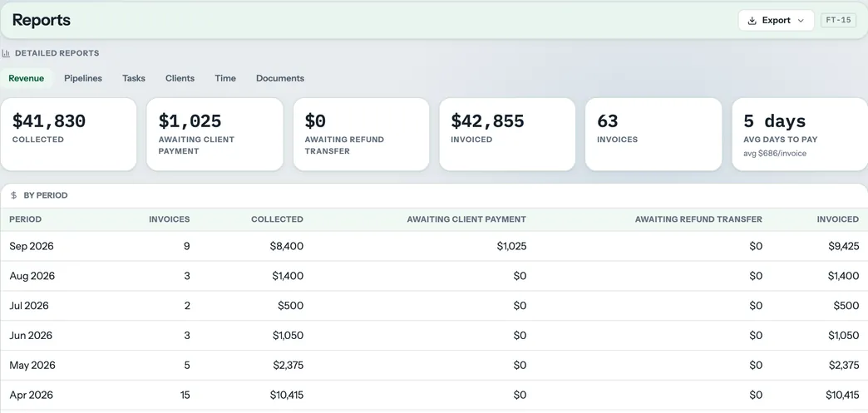Click the $1,050 invoiced value for Jun 2026
This screenshot has width=868, height=413.
pos(844,336)
